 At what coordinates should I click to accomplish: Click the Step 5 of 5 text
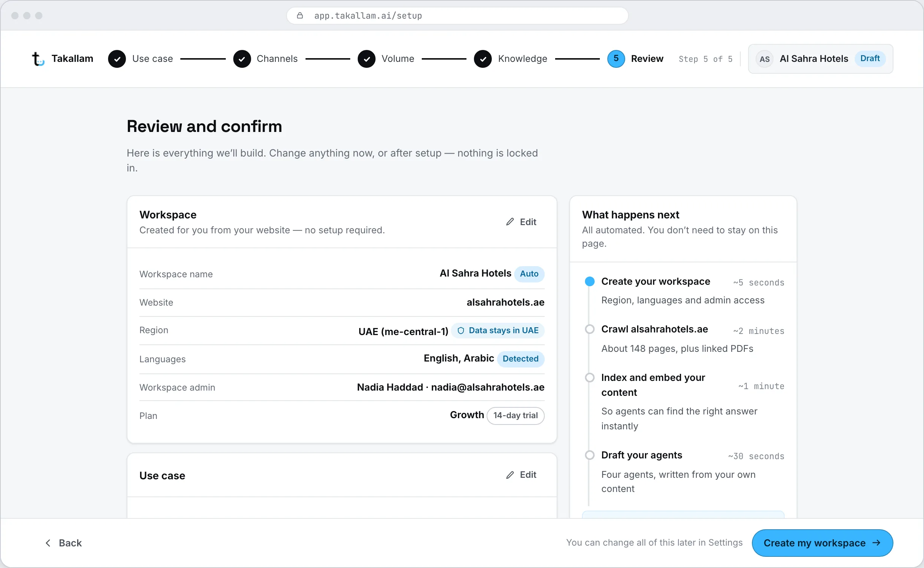[x=706, y=59]
